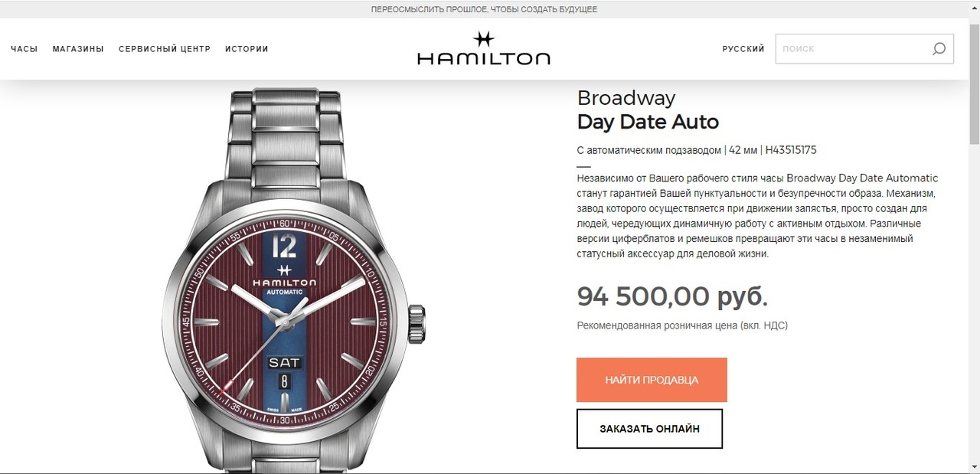This screenshot has height=474, width=980.
Task: Open the ИСТОРИИ menu item
Action: [247, 49]
